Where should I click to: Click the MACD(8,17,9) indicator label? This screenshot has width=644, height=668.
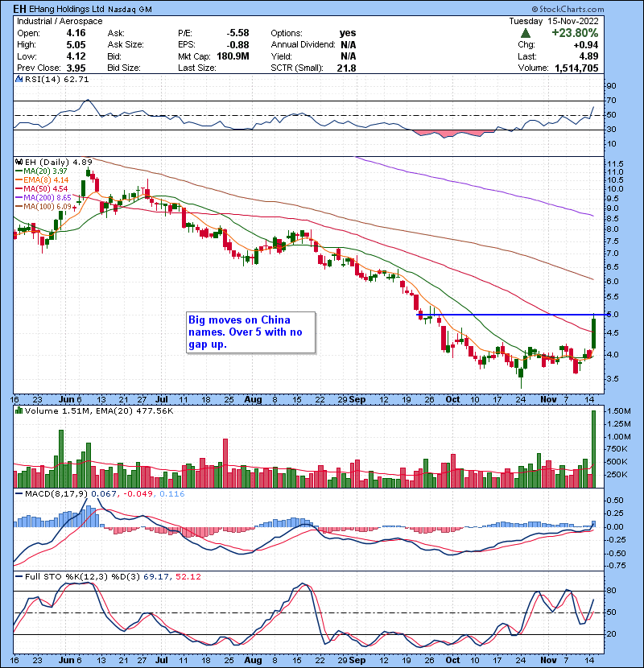56,494
